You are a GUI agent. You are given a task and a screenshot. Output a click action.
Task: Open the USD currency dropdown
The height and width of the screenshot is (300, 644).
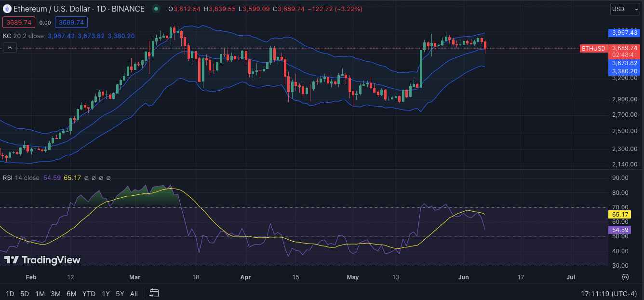625,9
